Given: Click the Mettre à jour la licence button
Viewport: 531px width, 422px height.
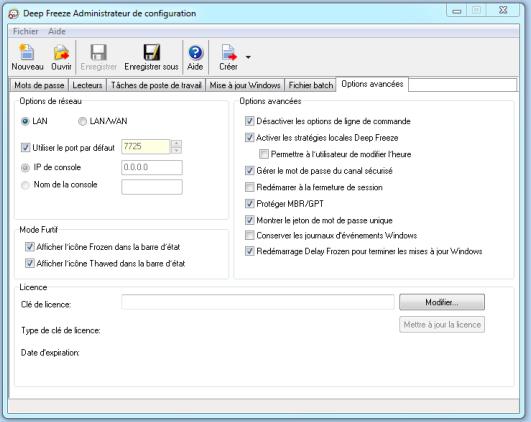Looking at the screenshot, I should pyautogui.click(x=442, y=324).
